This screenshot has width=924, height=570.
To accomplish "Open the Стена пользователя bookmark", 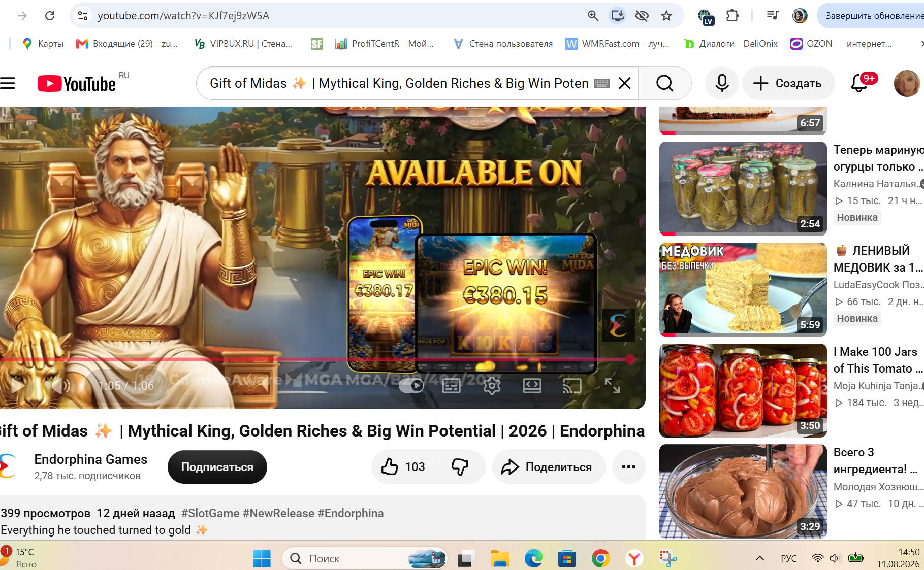I will [x=503, y=44].
